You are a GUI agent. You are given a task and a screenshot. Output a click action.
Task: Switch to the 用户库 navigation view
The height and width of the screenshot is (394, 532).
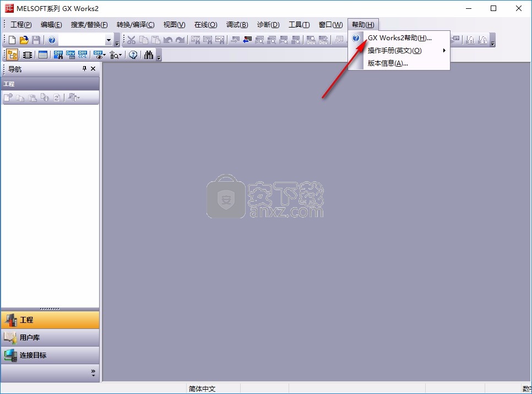coord(50,338)
